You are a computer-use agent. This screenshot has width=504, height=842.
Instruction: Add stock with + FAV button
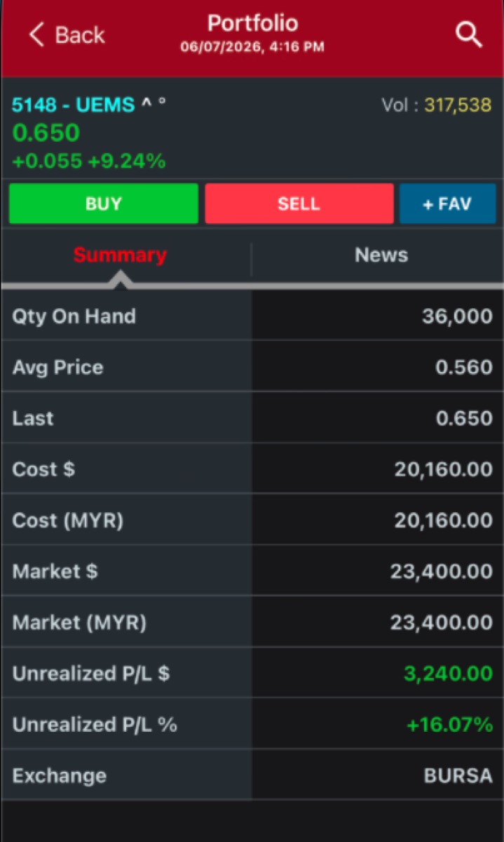coord(447,204)
